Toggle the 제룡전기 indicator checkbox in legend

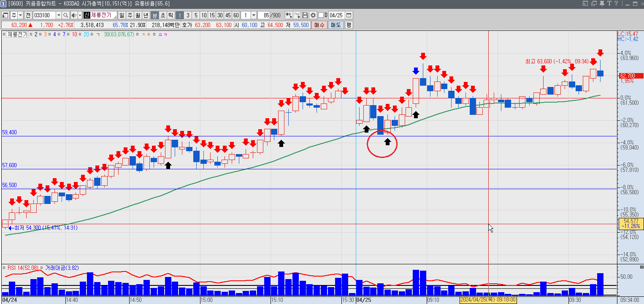[x=4, y=34]
